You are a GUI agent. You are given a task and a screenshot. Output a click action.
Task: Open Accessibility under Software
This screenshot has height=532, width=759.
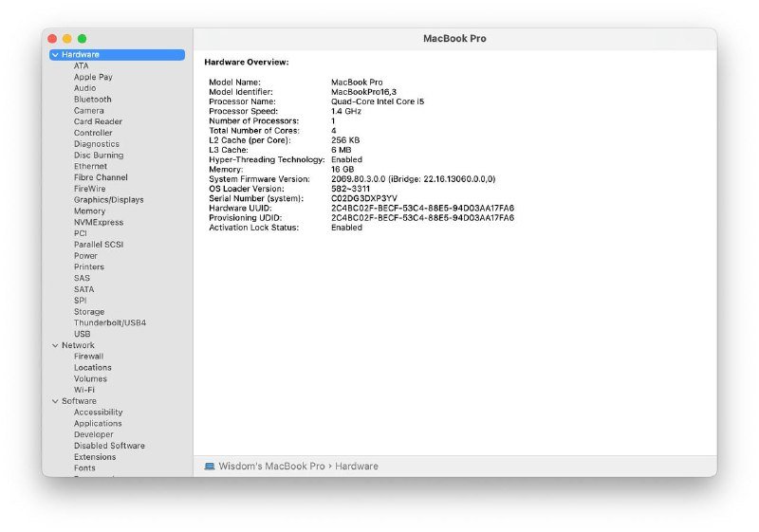click(x=99, y=413)
